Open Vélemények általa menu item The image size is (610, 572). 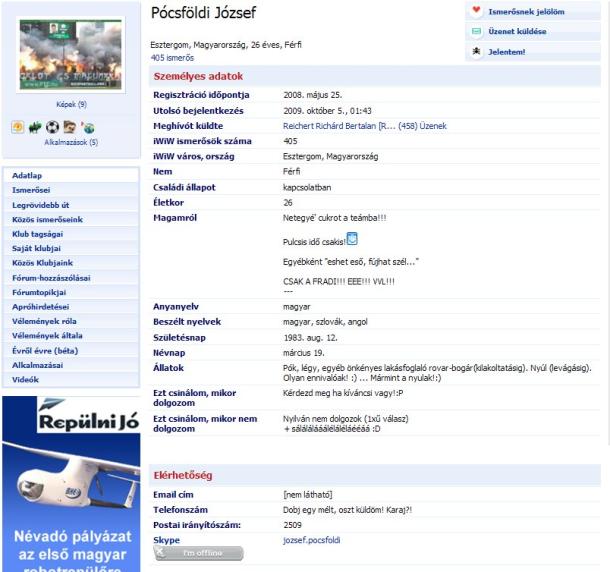71,335
